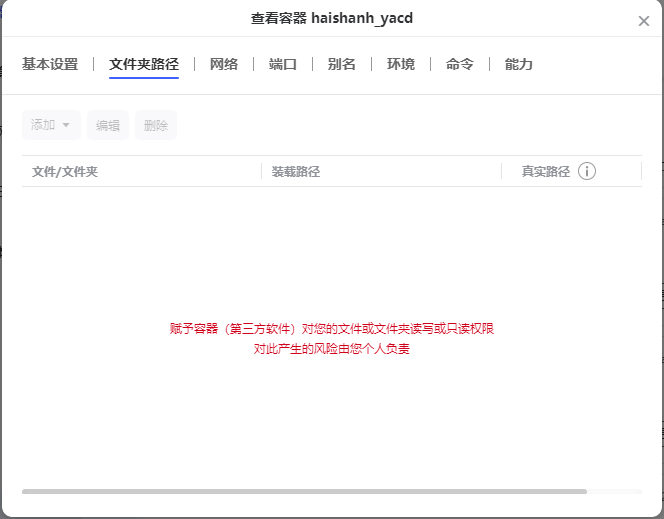Click the horizontal scrollbar thumb

pos(304,491)
